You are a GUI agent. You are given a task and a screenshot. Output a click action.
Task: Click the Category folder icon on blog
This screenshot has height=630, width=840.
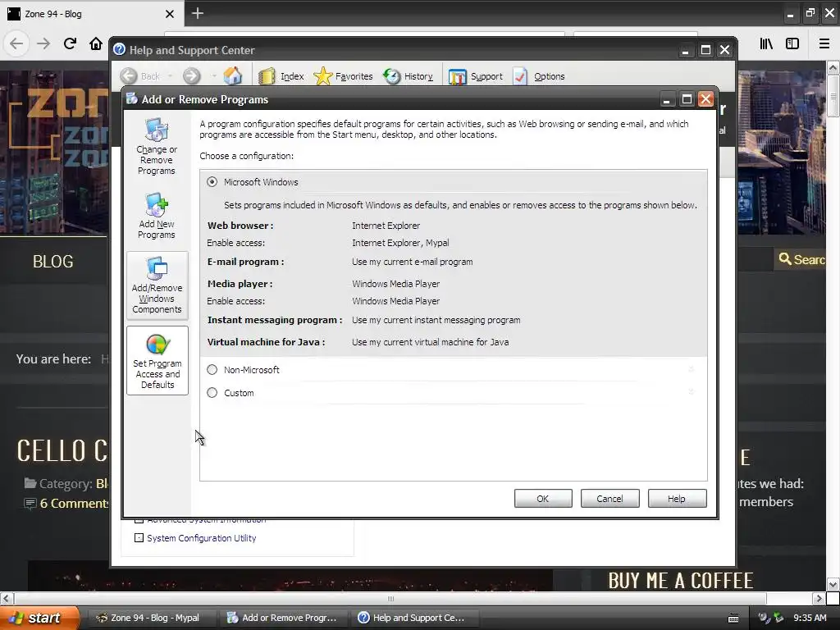point(30,483)
